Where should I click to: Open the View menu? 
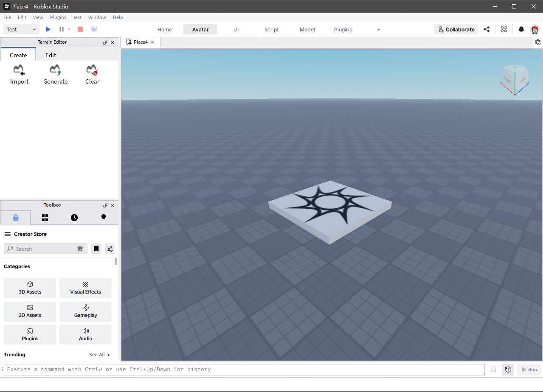click(38, 17)
